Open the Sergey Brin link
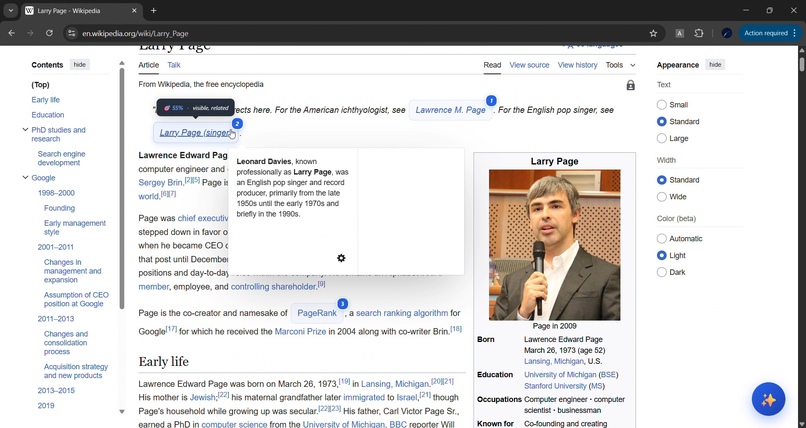806x428 pixels. tap(160, 183)
